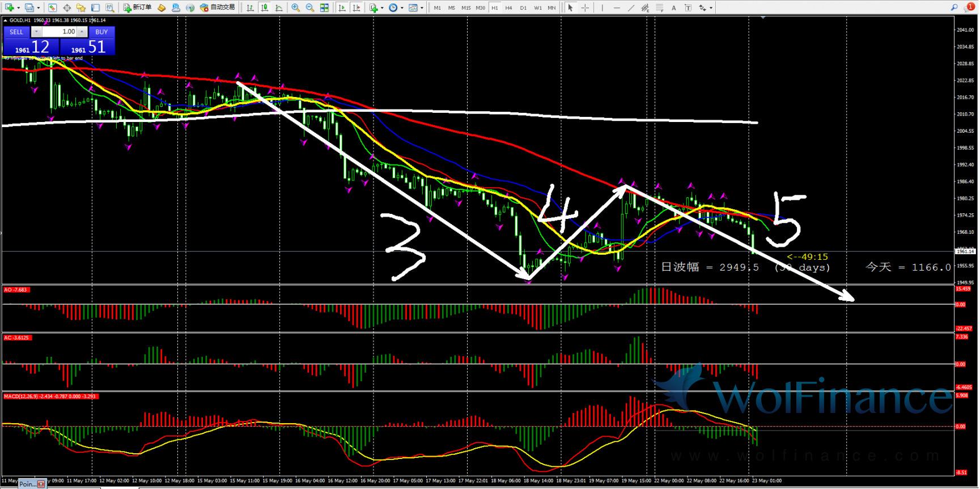
Task: Switch to D1 daily timeframe
Action: [523, 8]
